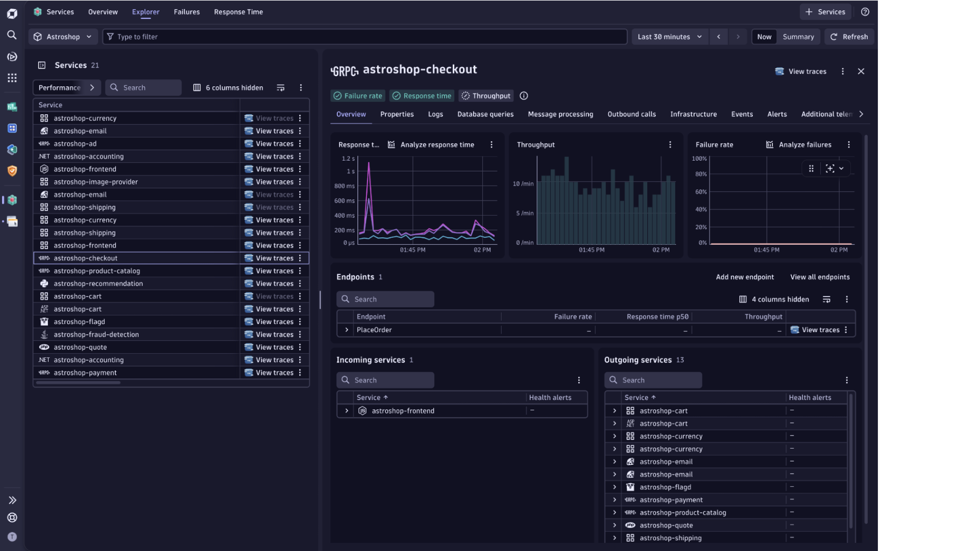Open the Astroshop entity type dropdown

[x=63, y=36]
